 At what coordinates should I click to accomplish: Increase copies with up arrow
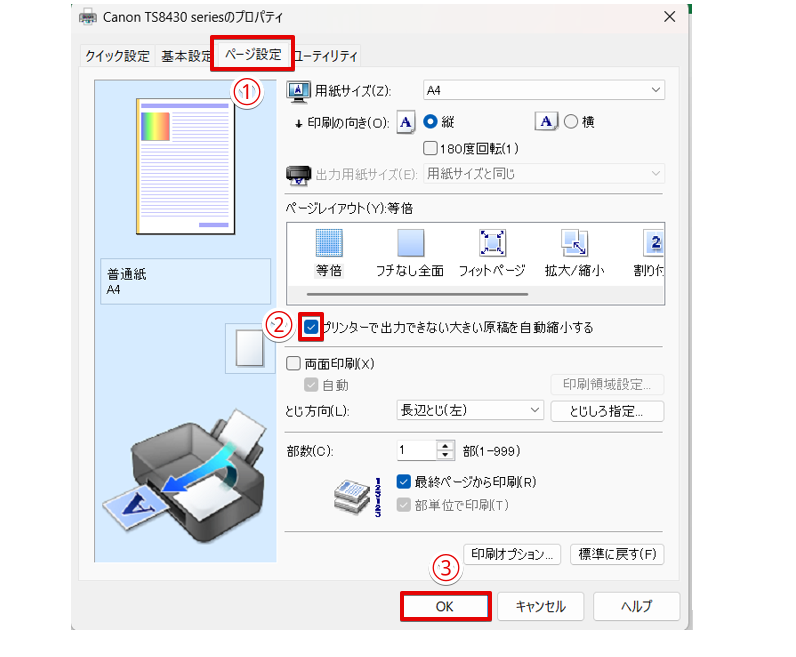click(445, 446)
